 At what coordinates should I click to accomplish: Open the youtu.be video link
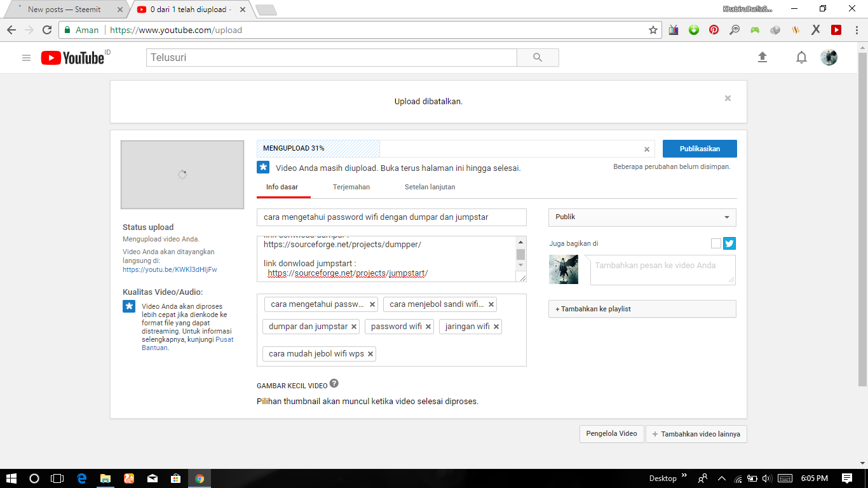point(170,269)
